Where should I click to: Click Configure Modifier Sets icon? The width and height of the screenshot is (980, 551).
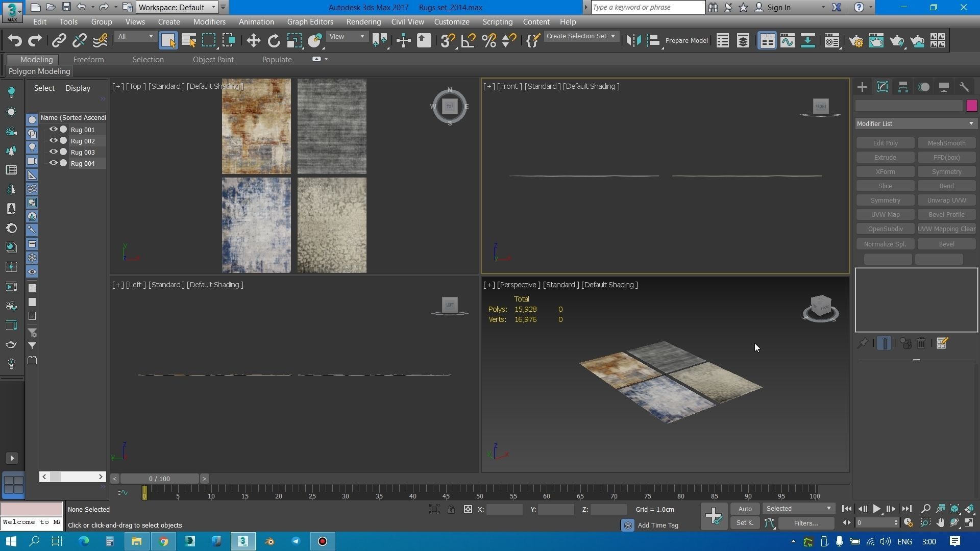pos(942,343)
